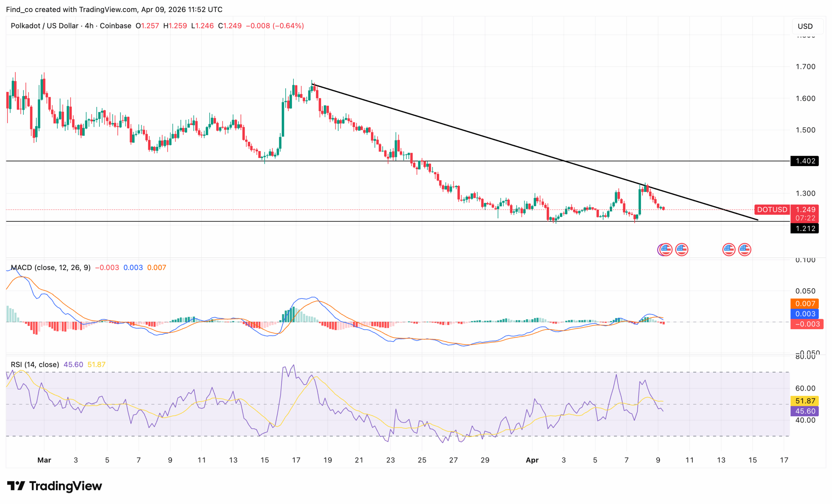Click the Mar label on the time axis
This screenshot has width=832, height=504.
point(44,460)
